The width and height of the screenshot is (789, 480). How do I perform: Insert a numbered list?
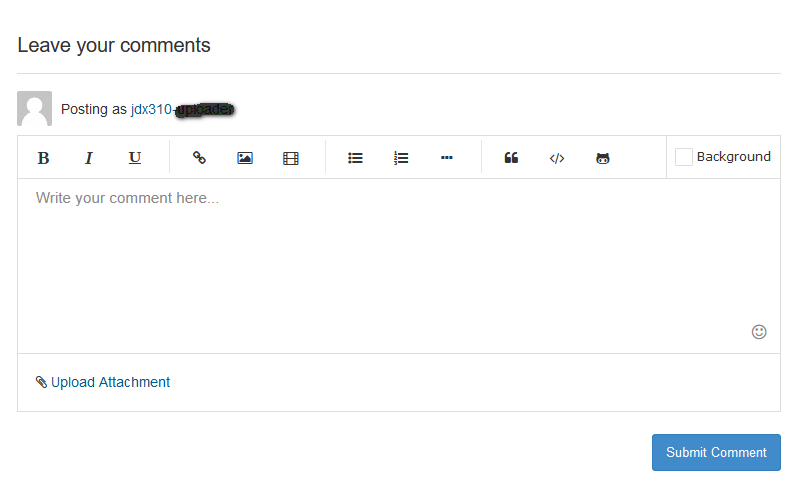(401, 158)
